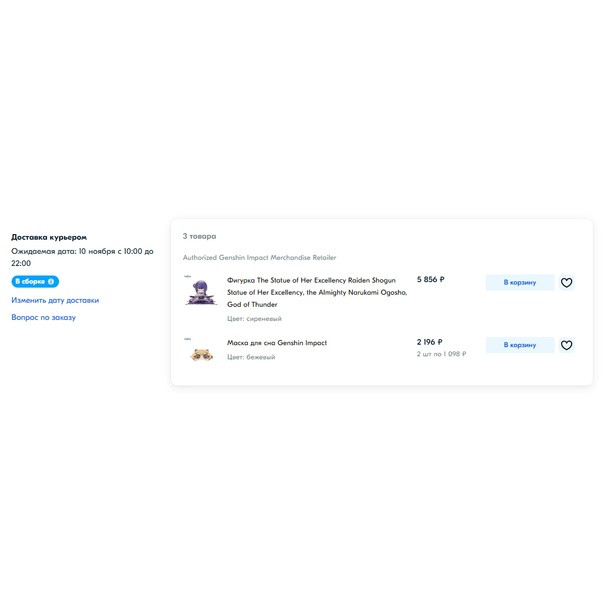
Task: Click the 2 196 ₽ price
Action: pos(429,342)
